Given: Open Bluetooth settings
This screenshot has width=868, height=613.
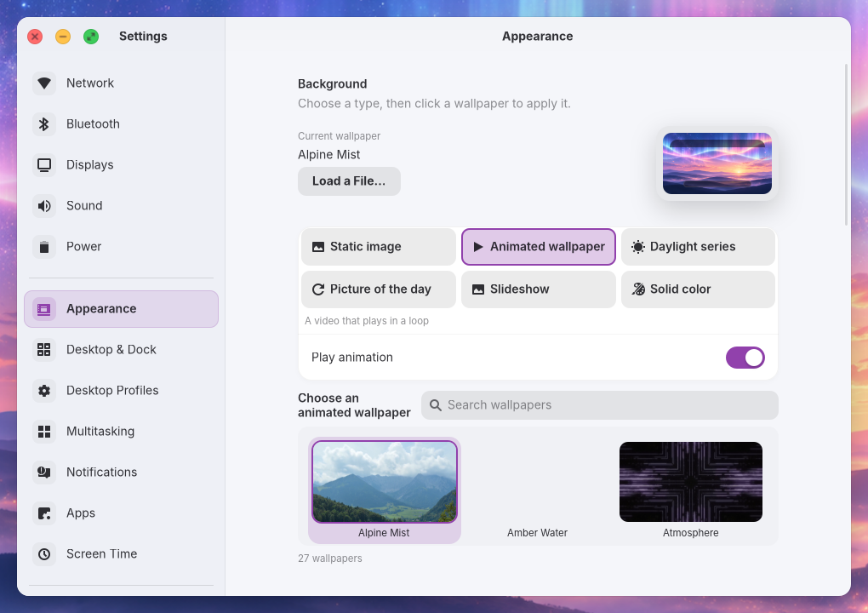Looking at the screenshot, I should point(121,124).
